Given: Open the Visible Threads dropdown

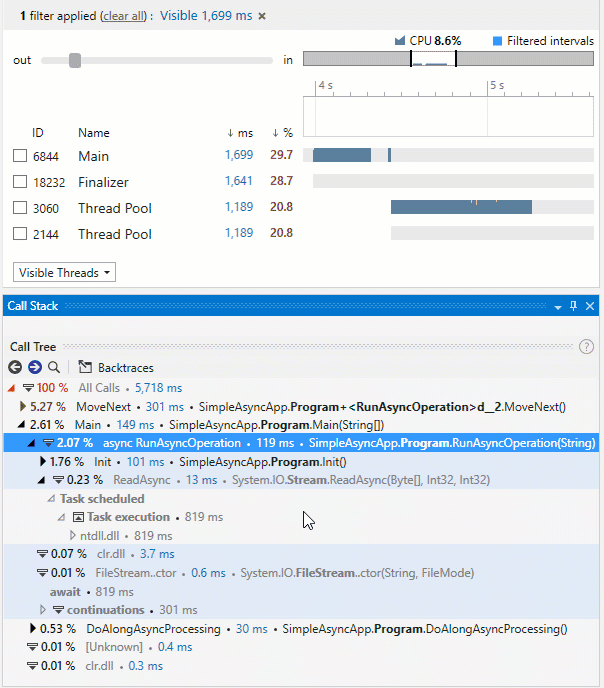Looking at the screenshot, I should pos(64,272).
